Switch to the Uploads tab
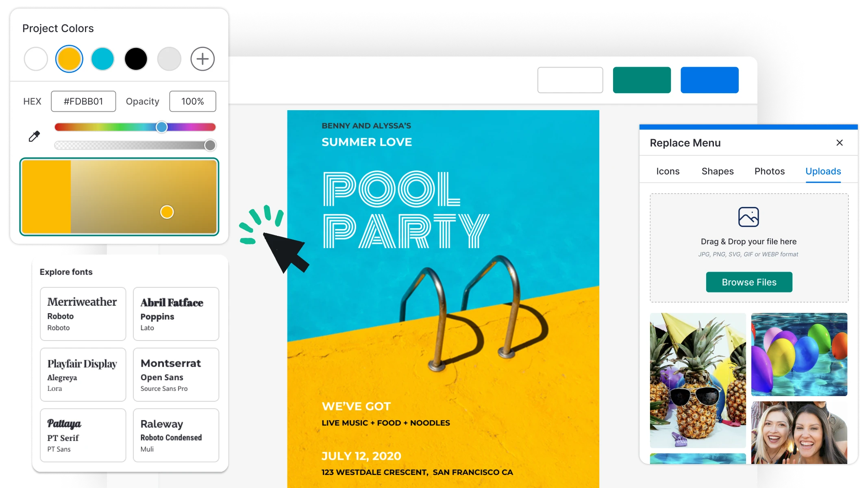The height and width of the screenshot is (488, 868). tap(823, 171)
